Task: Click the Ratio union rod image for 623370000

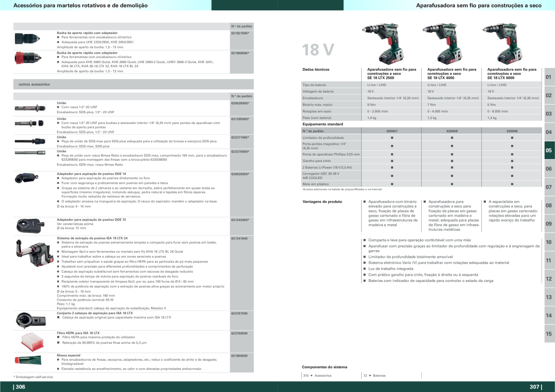Action: [30, 153]
